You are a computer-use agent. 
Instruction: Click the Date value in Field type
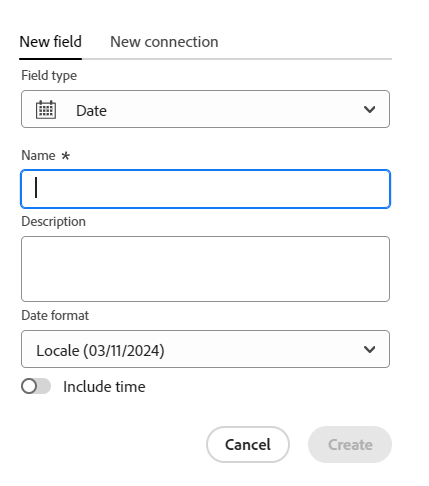(91, 111)
